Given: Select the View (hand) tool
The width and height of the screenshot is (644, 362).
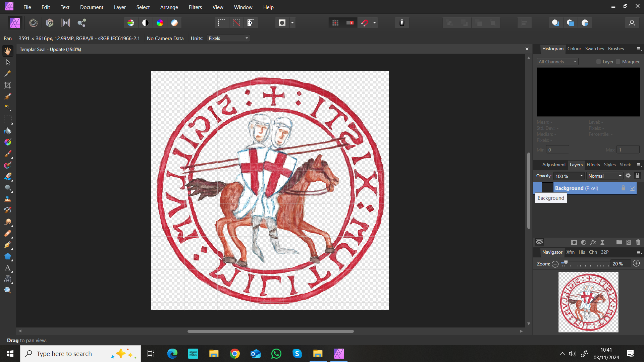Looking at the screenshot, I should coord(8,51).
